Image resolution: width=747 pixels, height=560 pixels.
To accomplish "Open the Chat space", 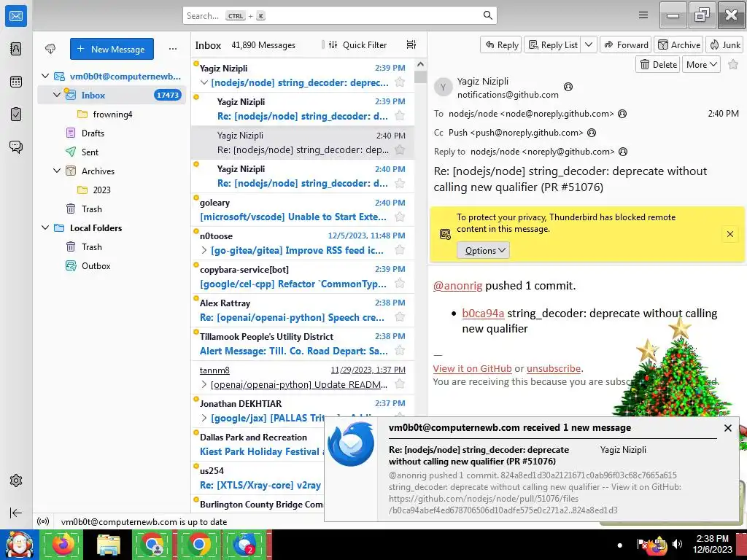I will click(16, 147).
